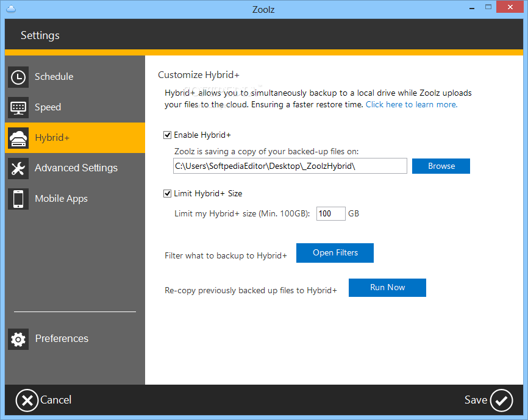Image resolution: width=528 pixels, height=420 pixels.
Task: Click the Hybrid+ cloud drive icon
Action: [x=18, y=138]
